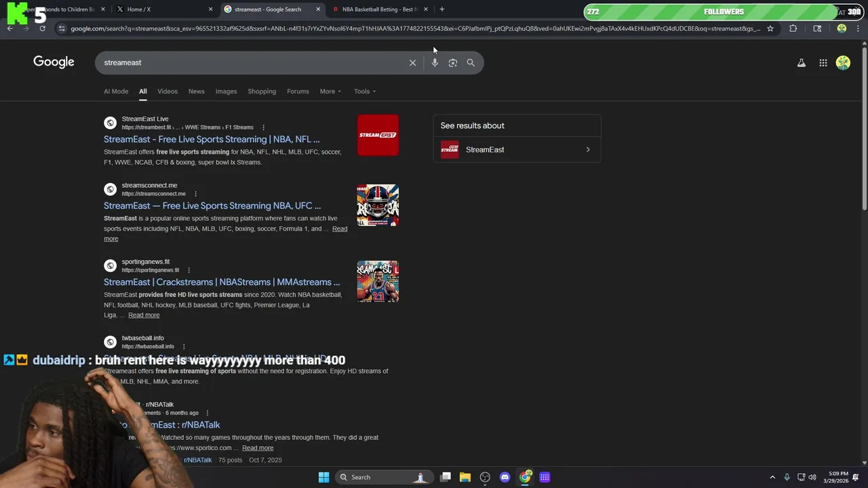
Task: Click the page vertical scrollbar
Action: coord(864,127)
